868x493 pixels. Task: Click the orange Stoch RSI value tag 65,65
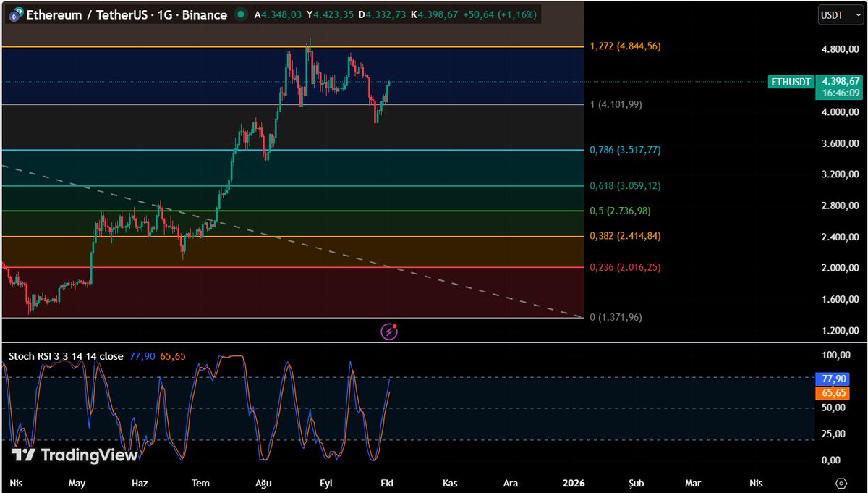tap(833, 392)
